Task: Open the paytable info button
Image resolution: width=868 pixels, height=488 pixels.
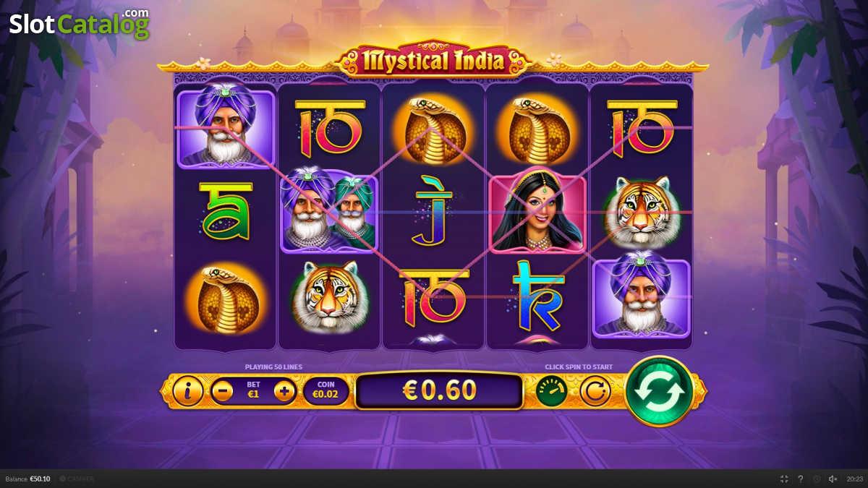Action: coord(188,391)
